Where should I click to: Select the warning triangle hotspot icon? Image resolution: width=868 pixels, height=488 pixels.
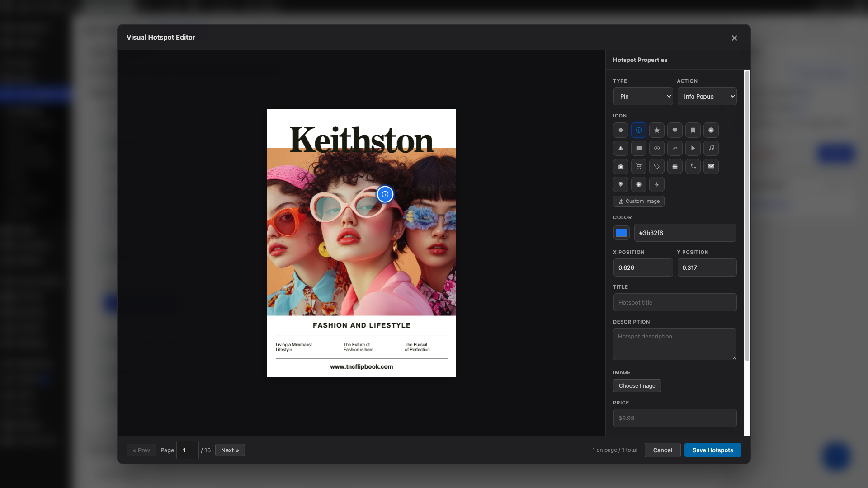[621, 148]
